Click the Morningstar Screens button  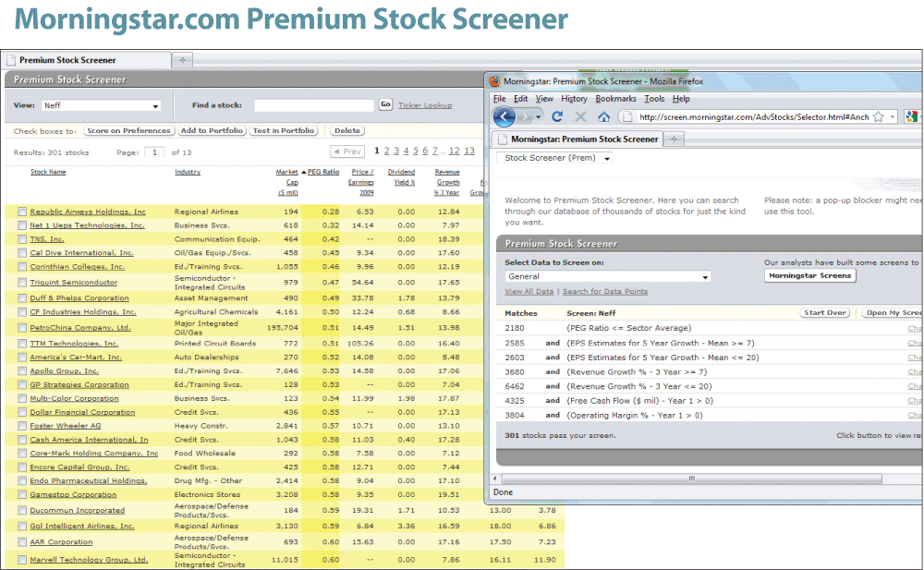click(809, 275)
